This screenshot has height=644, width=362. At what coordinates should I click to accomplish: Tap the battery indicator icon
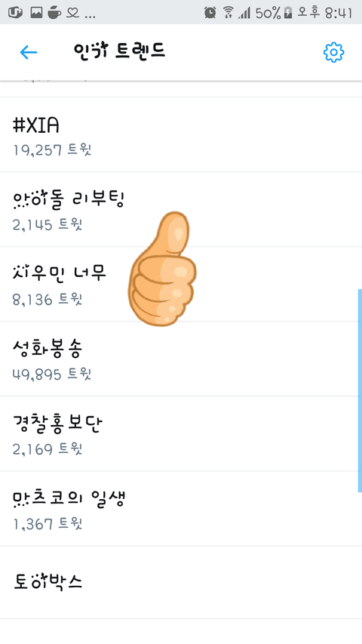(x=288, y=13)
